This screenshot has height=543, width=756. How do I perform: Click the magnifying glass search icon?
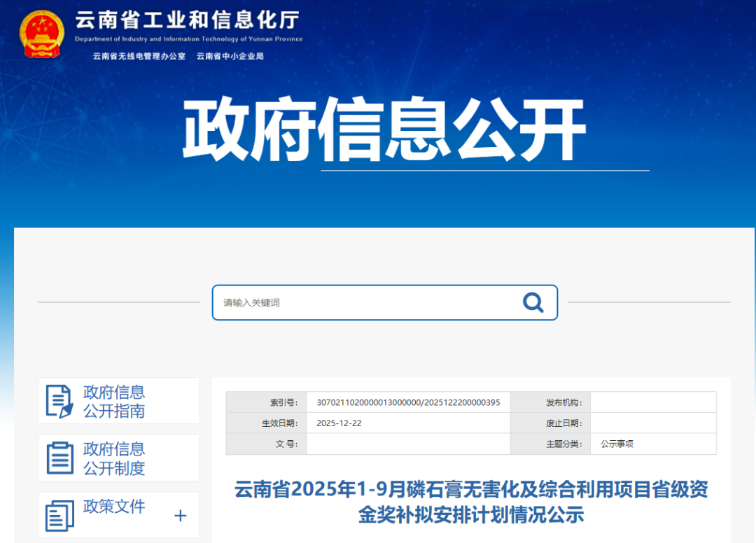pyautogui.click(x=533, y=302)
